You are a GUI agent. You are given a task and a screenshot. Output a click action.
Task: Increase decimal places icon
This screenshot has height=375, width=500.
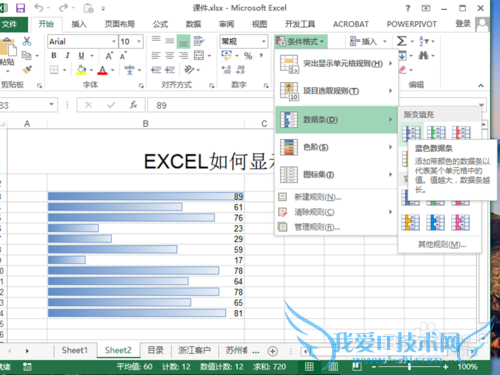(226, 70)
